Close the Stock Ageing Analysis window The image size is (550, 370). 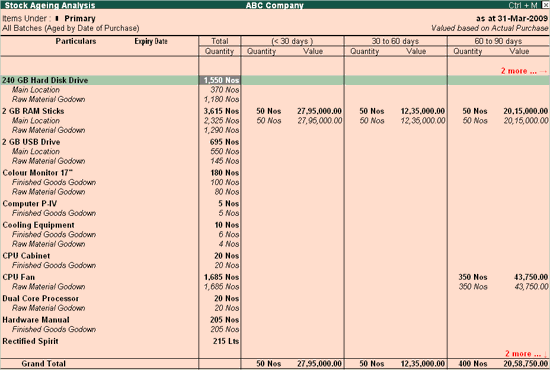(x=545, y=5)
